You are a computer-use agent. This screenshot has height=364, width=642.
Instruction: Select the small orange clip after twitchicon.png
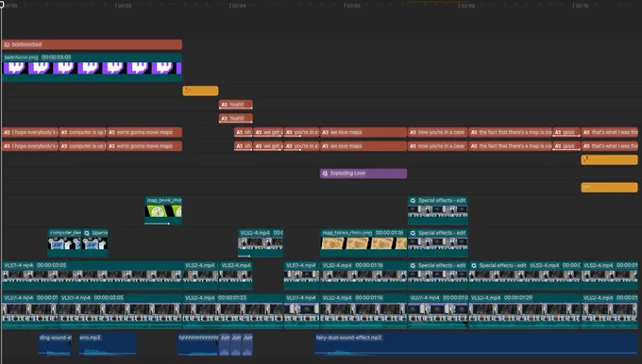click(200, 91)
